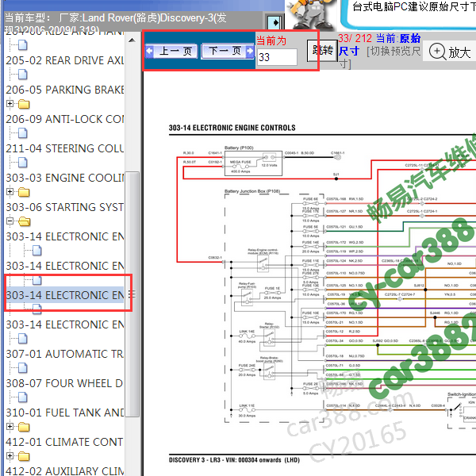Click the black arrow button beside vehicle model header

(274, 23)
